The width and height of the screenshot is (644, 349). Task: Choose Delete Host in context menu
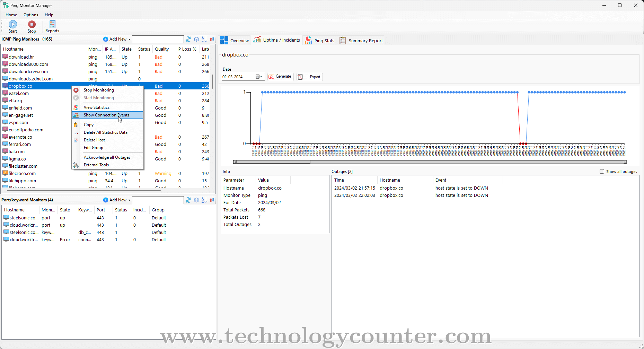coord(107,140)
